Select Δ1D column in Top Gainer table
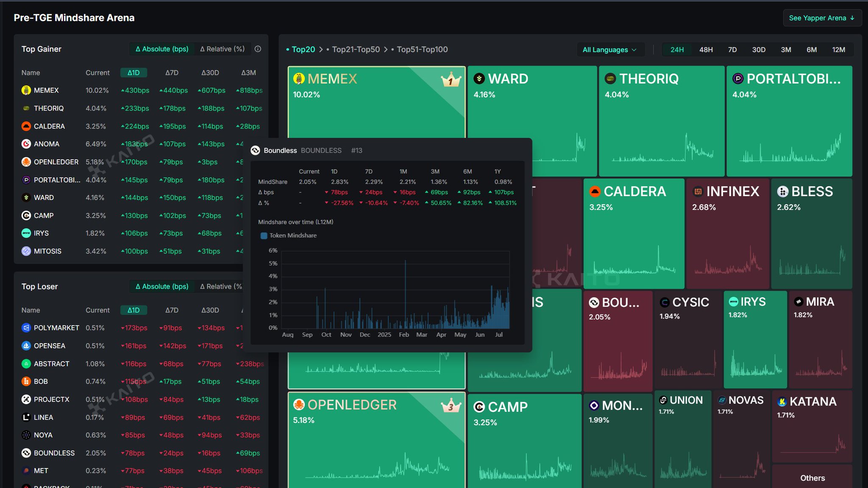This screenshot has width=868, height=488. click(134, 72)
